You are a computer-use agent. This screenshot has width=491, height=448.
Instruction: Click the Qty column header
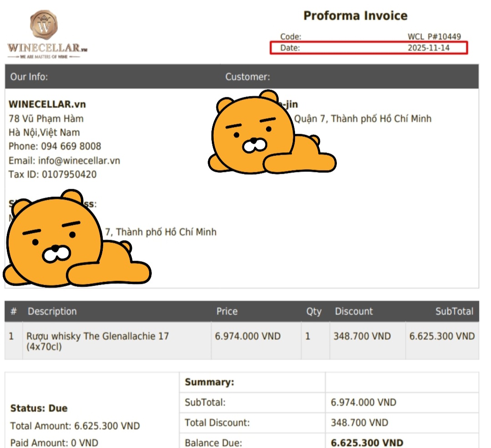tap(314, 312)
